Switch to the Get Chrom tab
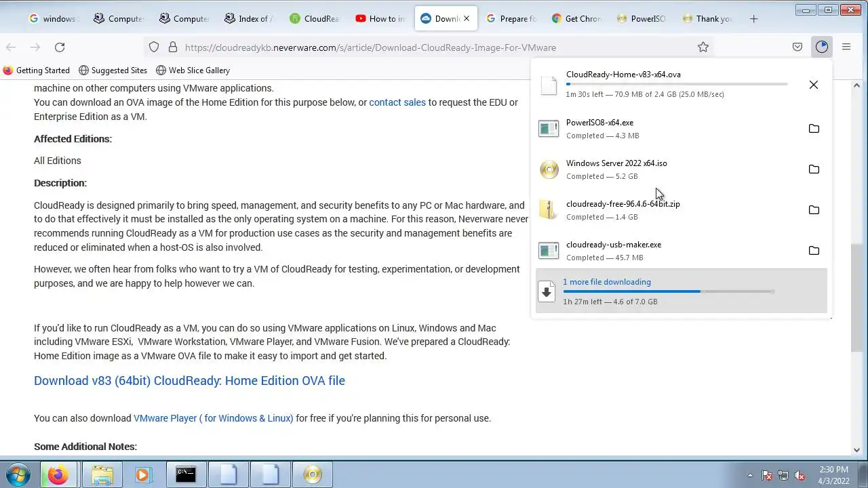868x488 pixels. 576,18
